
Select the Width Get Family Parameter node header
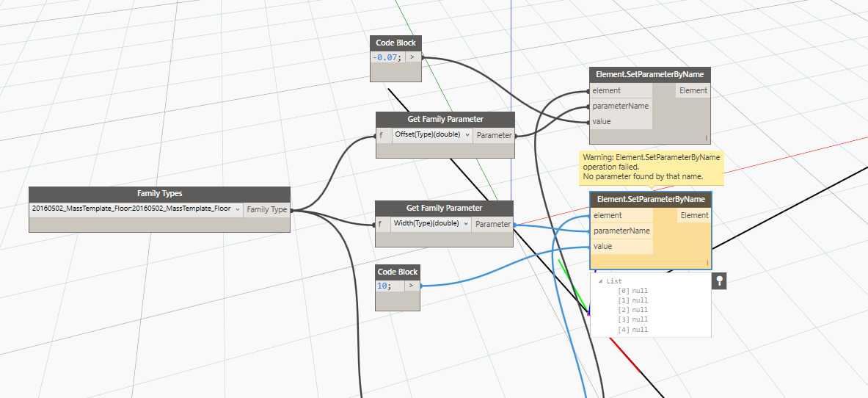[x=444, y=208]
